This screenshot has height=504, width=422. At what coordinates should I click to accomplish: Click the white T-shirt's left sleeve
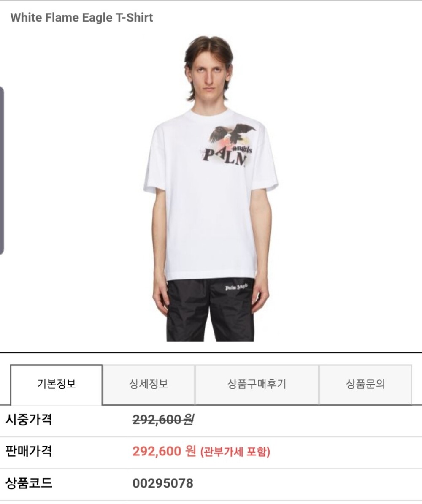pos(155,161)
